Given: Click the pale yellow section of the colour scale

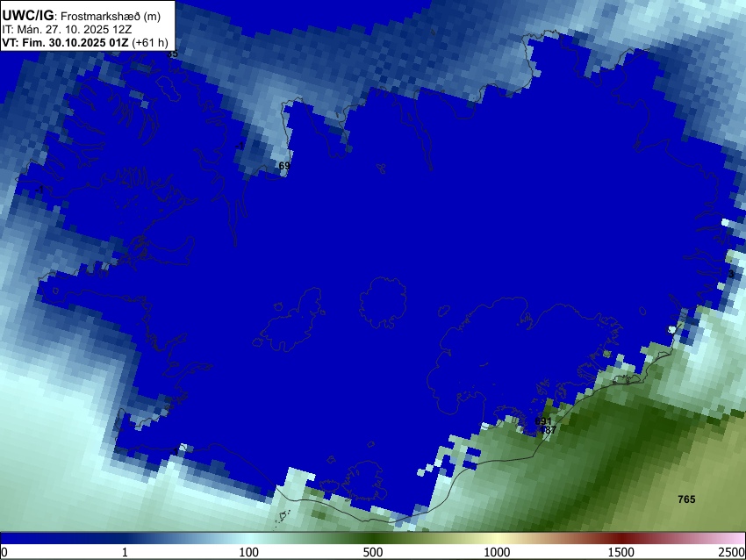Looking at the screenshot, I should pos(497,539).
